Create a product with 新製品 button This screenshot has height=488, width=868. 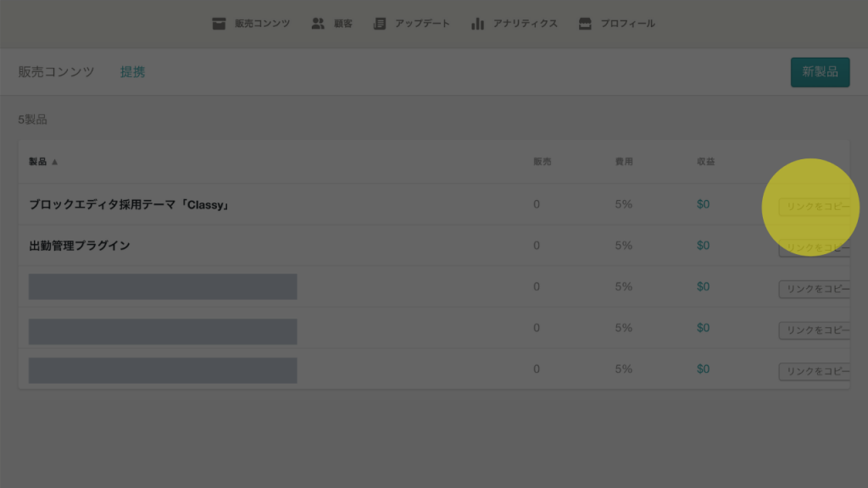click(x=820, y=72)
